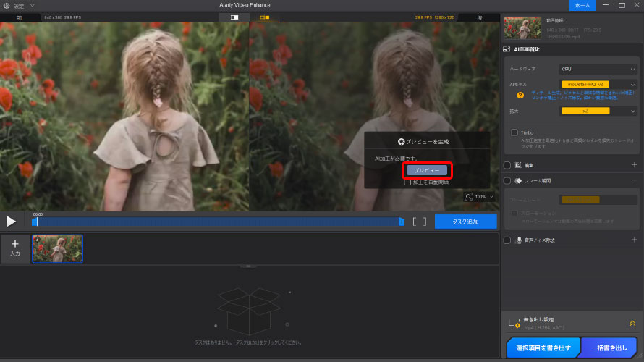Viewport: 644px width, 362px height.
Task: Add input with 入力 plus button
Action: point(15,248)
